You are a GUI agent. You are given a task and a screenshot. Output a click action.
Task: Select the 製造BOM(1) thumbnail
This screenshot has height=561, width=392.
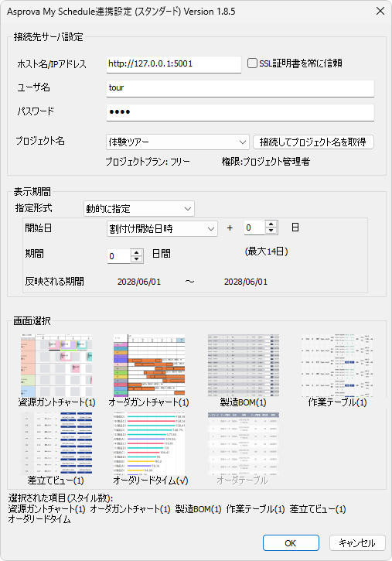click(244, 365)
